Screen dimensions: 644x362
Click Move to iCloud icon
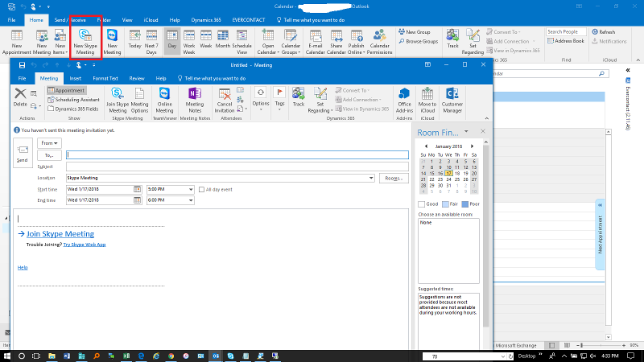pyautogui.click(x=427, y=100)
